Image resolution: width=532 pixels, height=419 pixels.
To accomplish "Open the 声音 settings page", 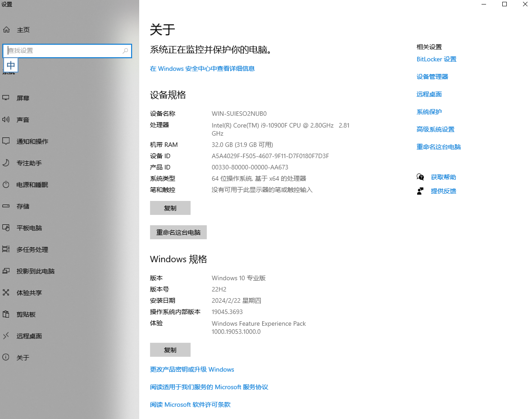I will point(23,120).
